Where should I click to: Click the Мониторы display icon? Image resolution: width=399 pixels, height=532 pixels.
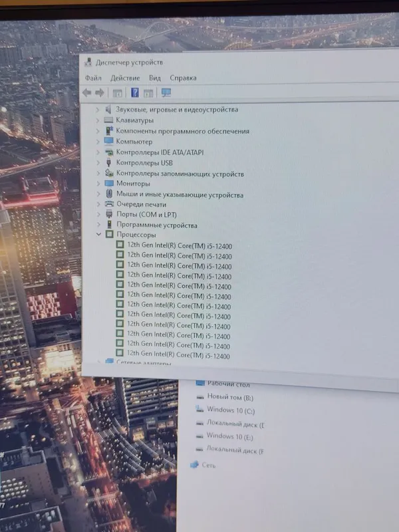pos(109,184)
